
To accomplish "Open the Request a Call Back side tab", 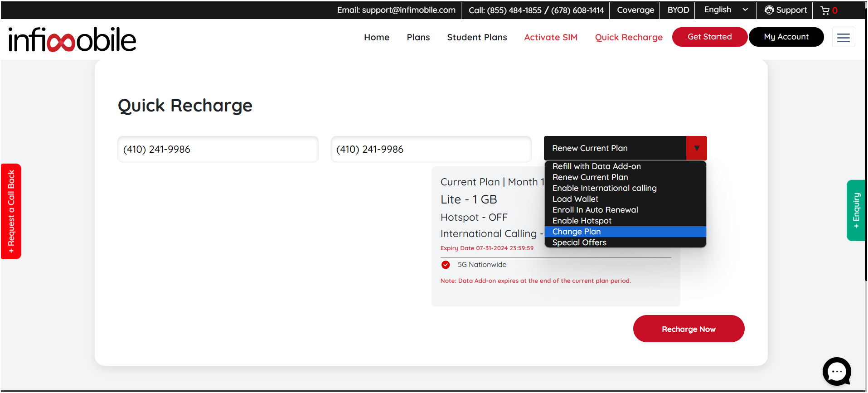I will click(x=11, y=211).
